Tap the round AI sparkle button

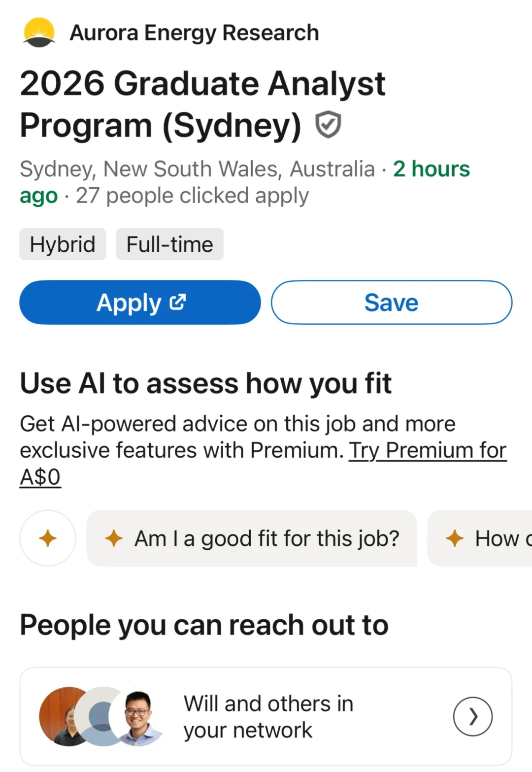point(48,538)
